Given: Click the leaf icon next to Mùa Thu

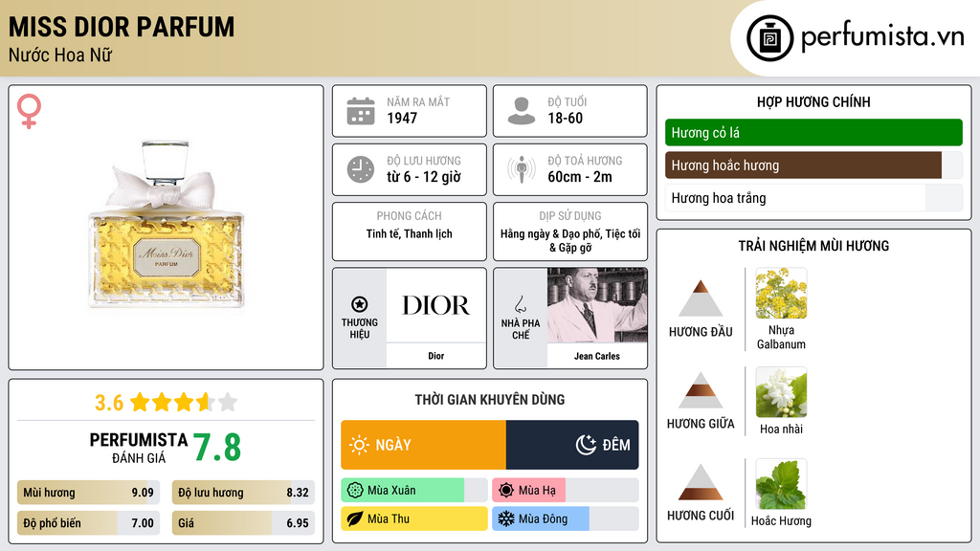Looking at the screenshot, I should tap(355, 519).
